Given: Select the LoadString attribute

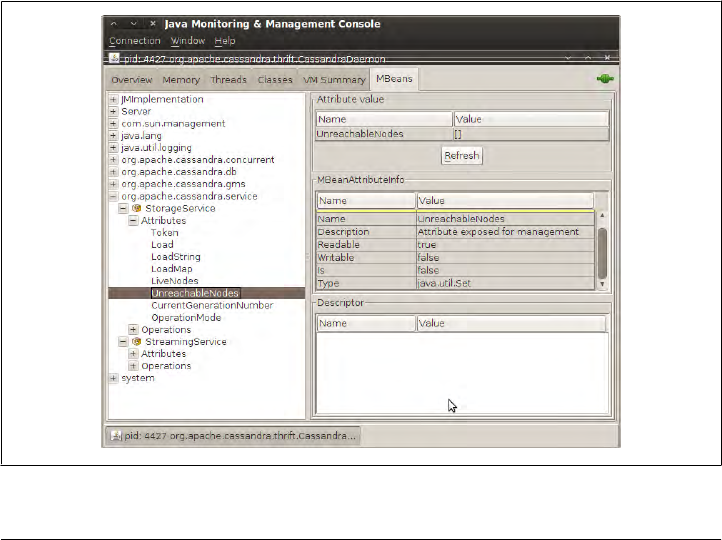Looking at the screenshot, I should [x=176, y=257].
